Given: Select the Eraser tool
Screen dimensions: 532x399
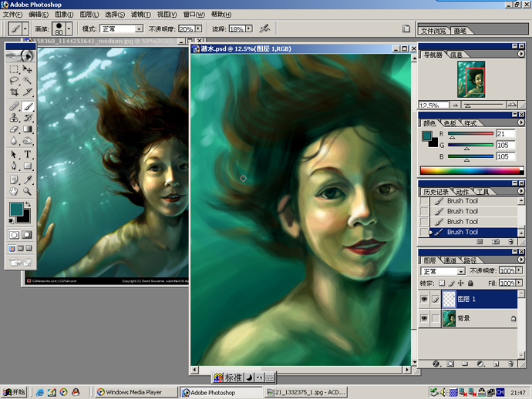Looking at the screenshot, I should pos(14,129).
